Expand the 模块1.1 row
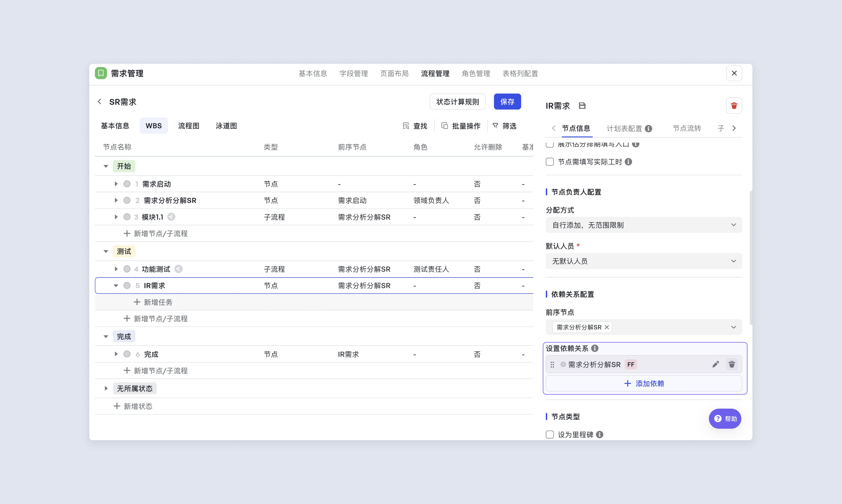 point(116,217)
